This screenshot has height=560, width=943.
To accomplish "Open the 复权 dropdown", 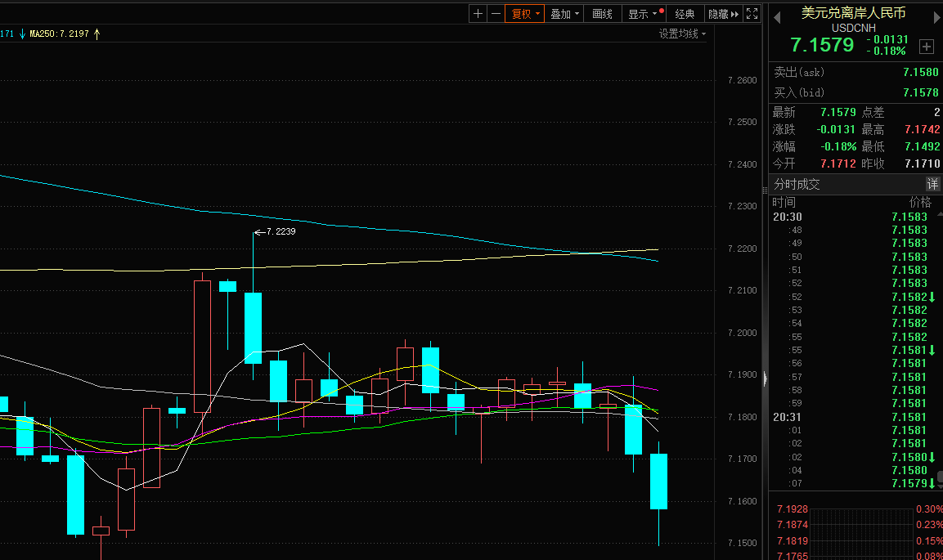I will [x=525, y=14].
